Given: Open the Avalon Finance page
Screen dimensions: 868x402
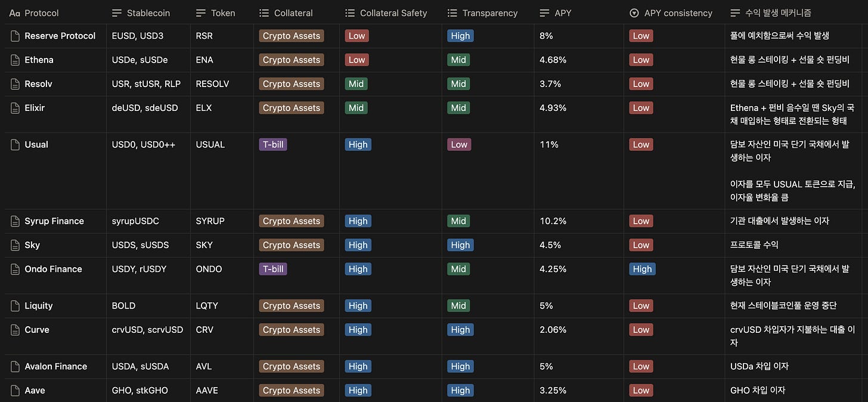Looking at the screenshot, I should pos(56,366).
